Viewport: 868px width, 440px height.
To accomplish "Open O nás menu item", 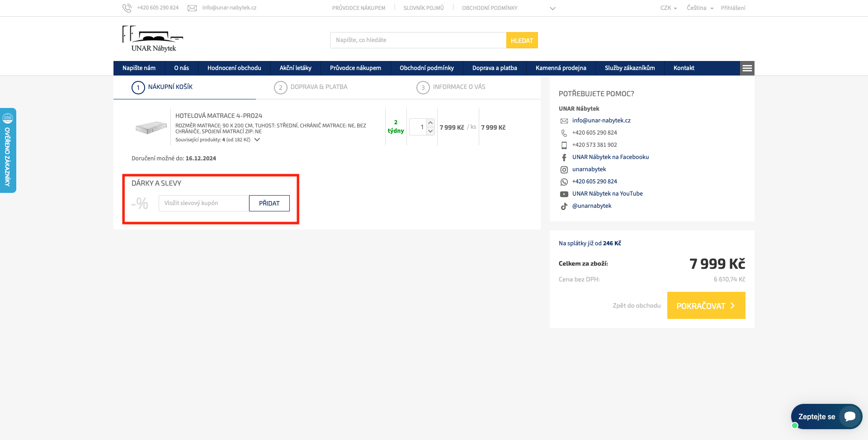I will click(181, 68).
